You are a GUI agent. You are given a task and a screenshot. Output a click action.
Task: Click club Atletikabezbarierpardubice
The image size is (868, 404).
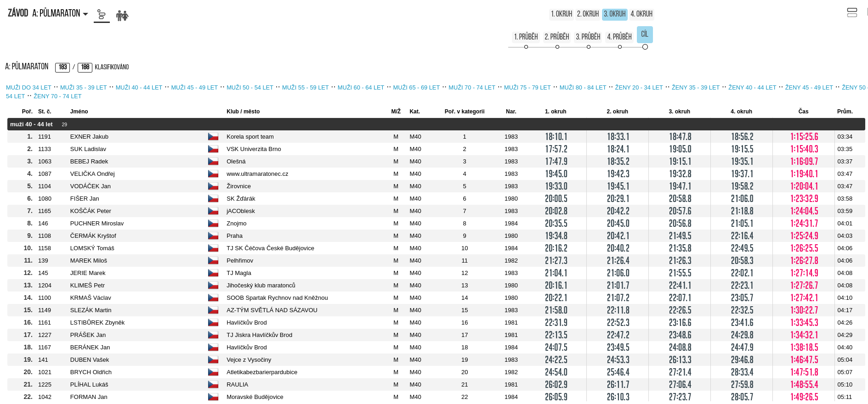click(x=262, y=372)
